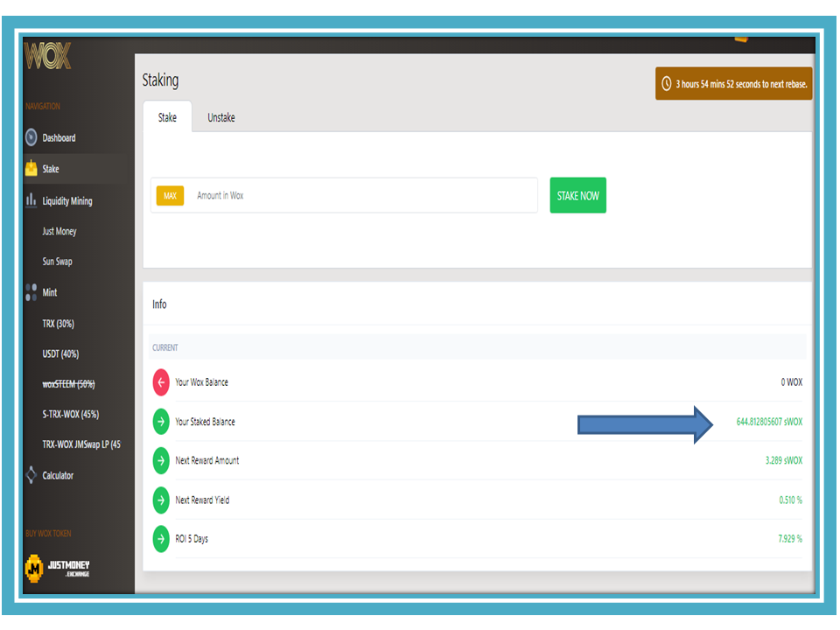The image size is (840, 630).
Task: Go to Sun Swap submenu link
Action: 58,262
